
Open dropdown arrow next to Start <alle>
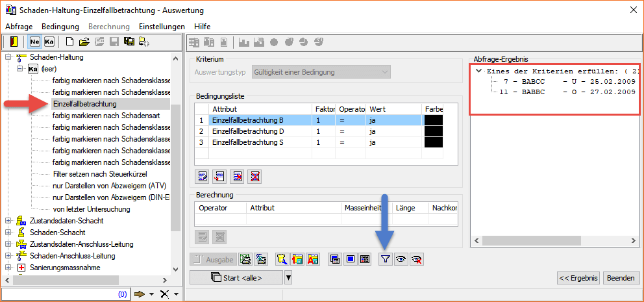[x=288, y=278]
